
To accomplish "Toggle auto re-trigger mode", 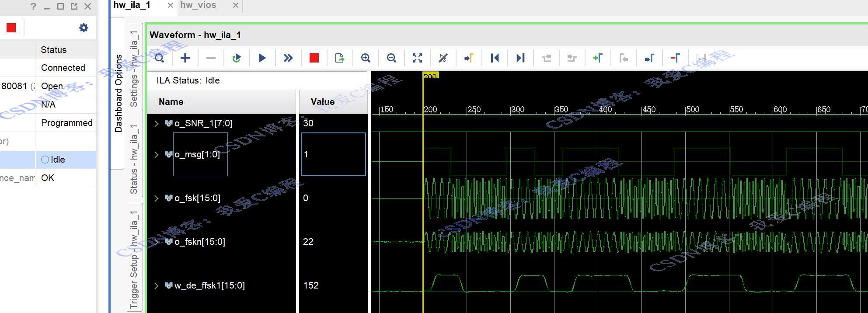I will coord(237,58).
